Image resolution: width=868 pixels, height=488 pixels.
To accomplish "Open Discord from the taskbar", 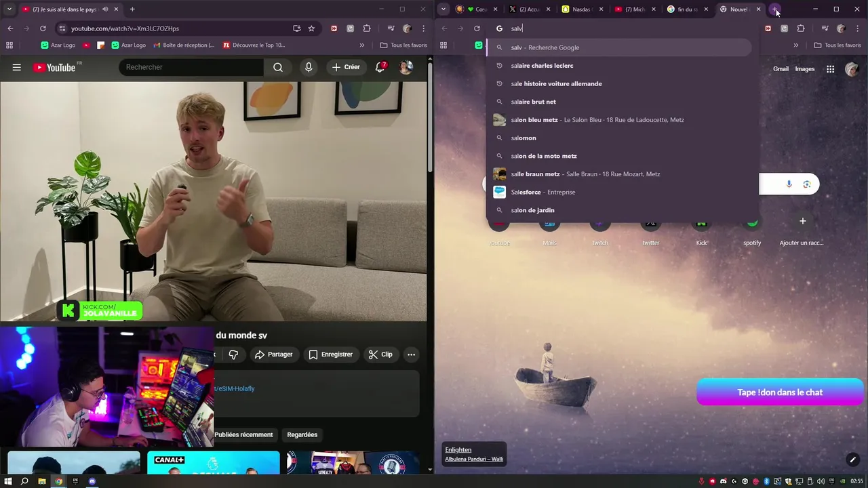I will pos(92,481).
